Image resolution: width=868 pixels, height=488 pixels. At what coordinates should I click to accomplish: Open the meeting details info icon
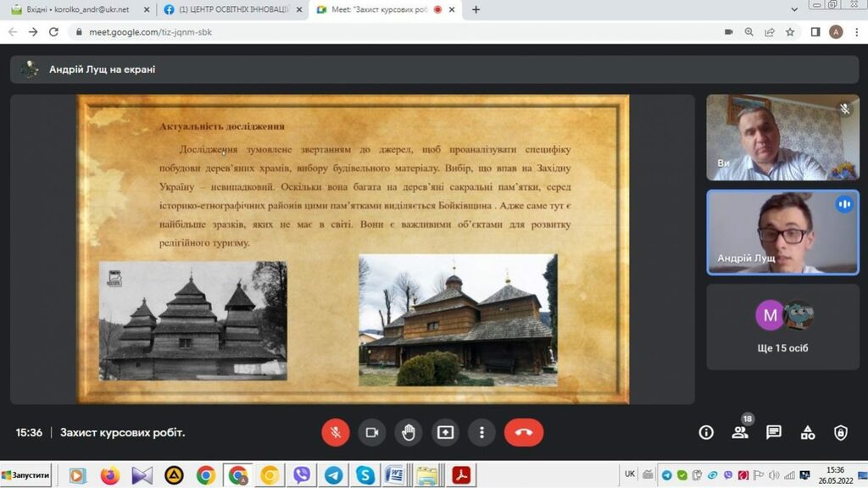point(706,432)
